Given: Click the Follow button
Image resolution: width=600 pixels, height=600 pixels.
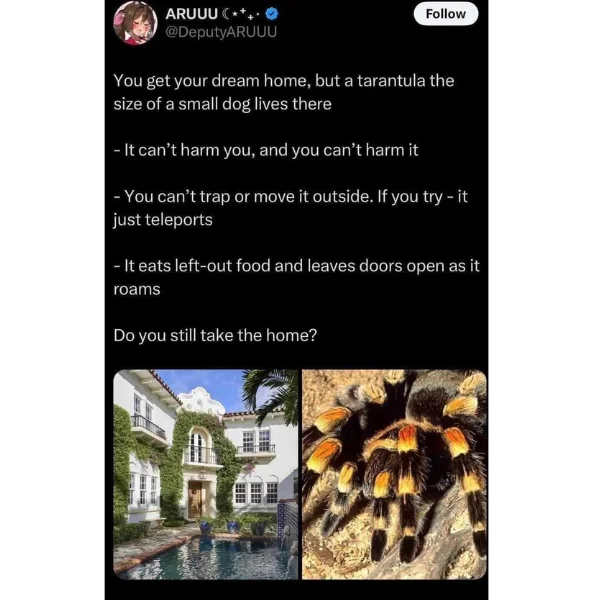Looking at the screenshot, I should (445, 14).
